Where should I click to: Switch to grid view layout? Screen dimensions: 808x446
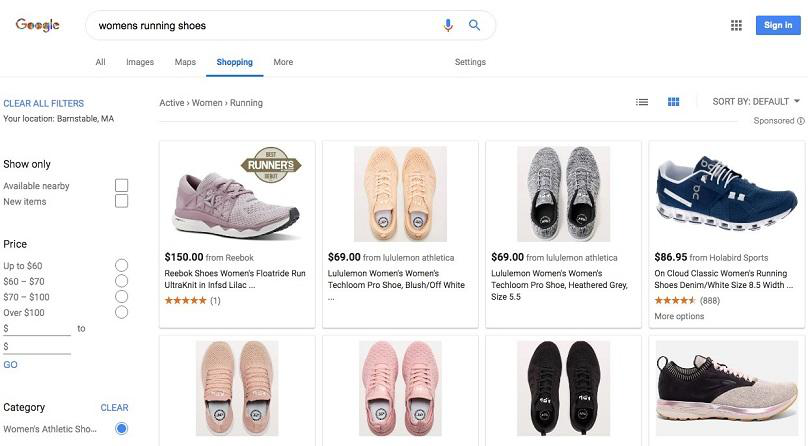(673, 102)
